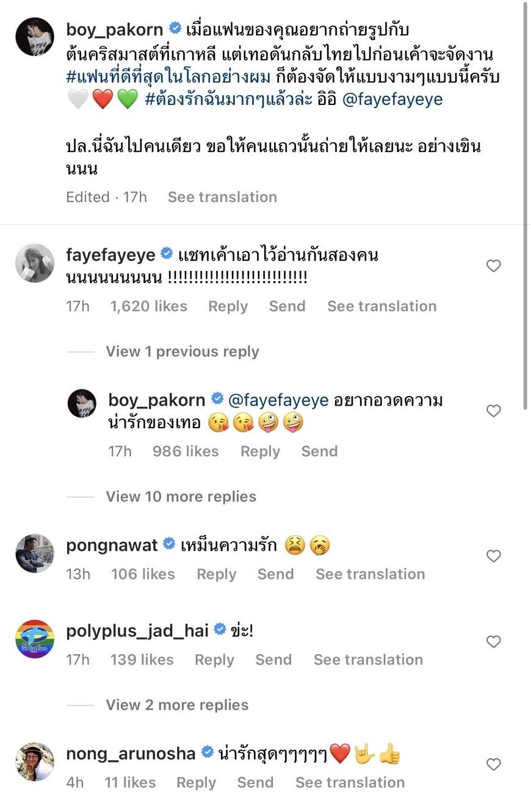This screenshot has height=812, width=531.
Task: Expand View 10 more replies
Action: tap(181, 497)
